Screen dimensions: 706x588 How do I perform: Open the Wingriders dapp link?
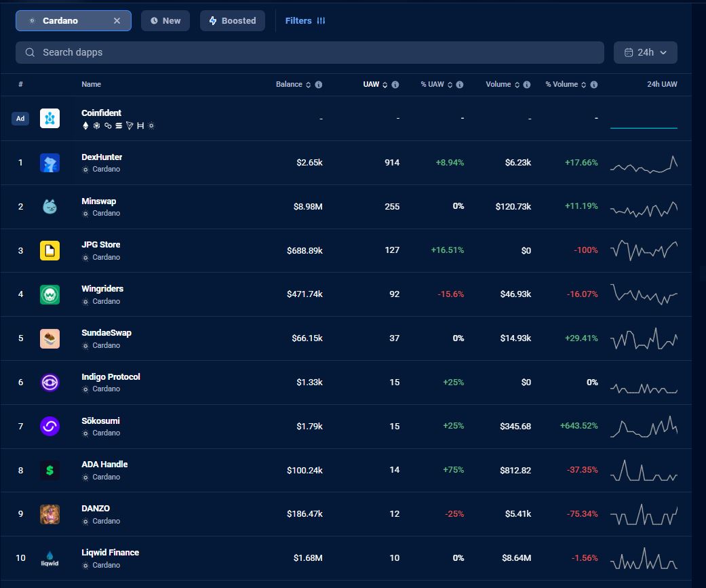click(102, 289)
